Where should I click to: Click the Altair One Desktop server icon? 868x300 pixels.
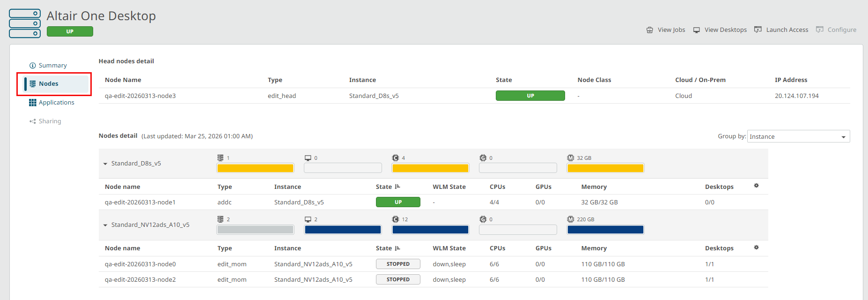tap(25, 23)
